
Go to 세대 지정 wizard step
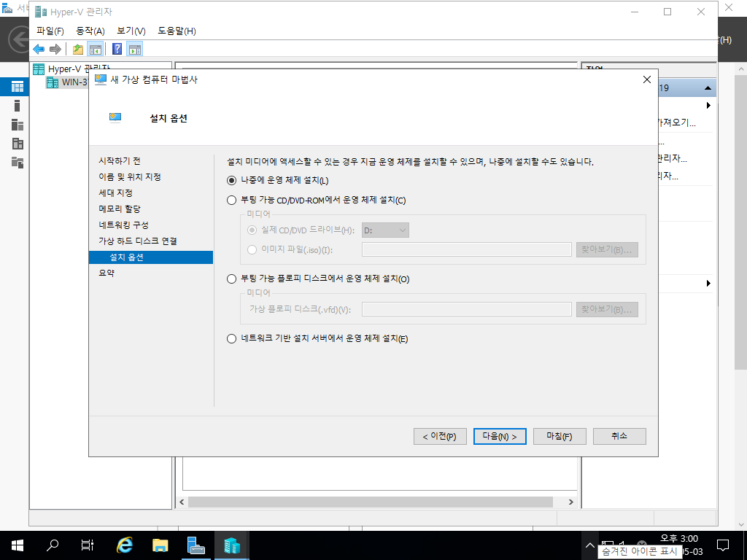115,192
